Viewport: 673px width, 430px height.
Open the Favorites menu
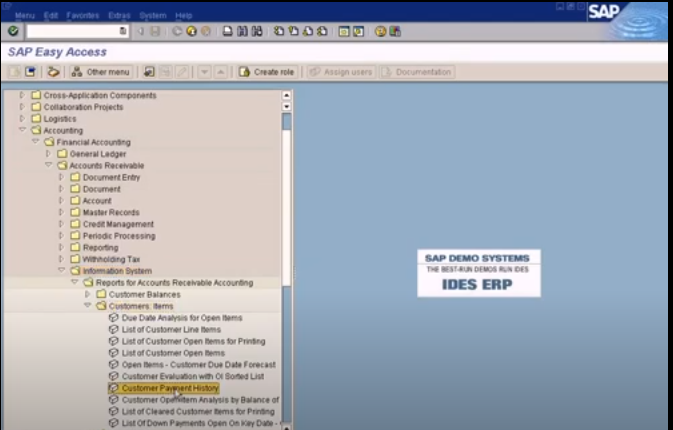[x=82, y=15]
